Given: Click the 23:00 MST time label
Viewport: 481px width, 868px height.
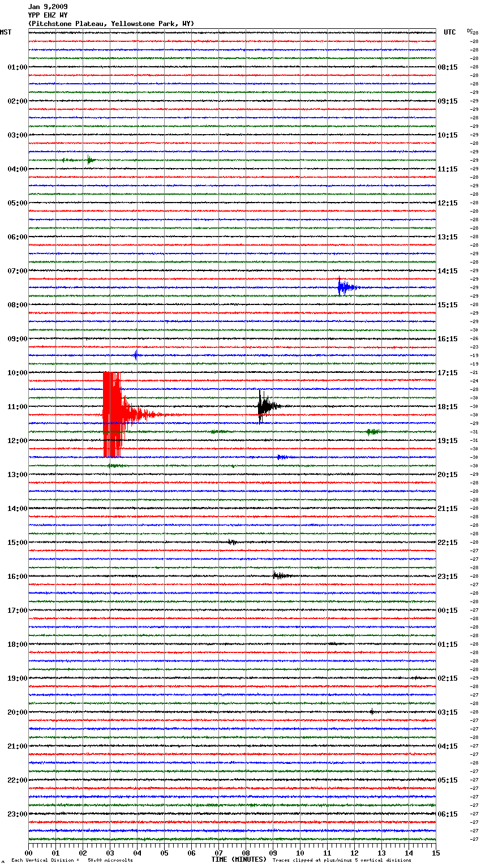Looking at the screenshot, I should point(17,814).
